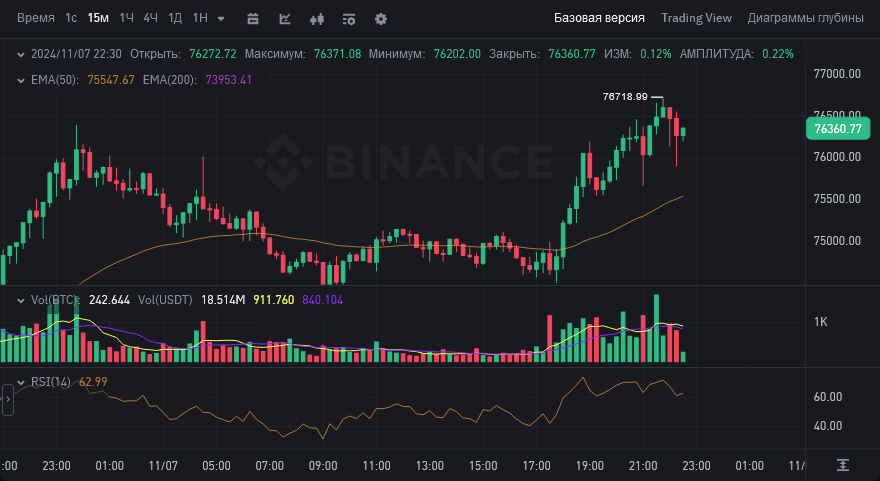The image size is (880, 481).
Task: Click the ИЗМ value 0.12%
Action: coord(656,54)
